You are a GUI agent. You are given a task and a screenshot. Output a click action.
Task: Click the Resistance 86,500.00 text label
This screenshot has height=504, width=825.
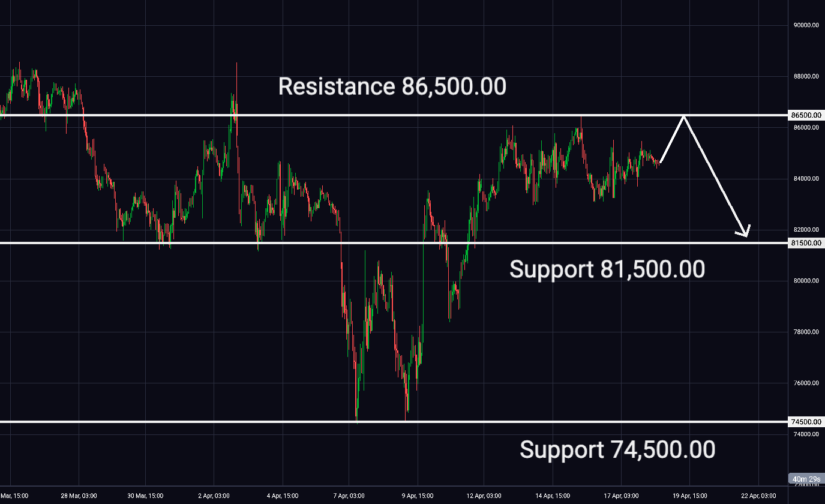coord(392,87)
